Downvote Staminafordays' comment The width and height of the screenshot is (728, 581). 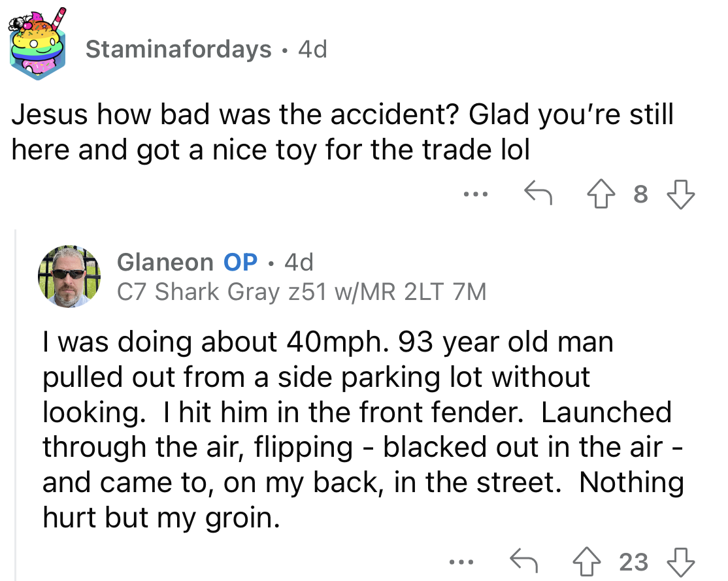coord(681,194)
